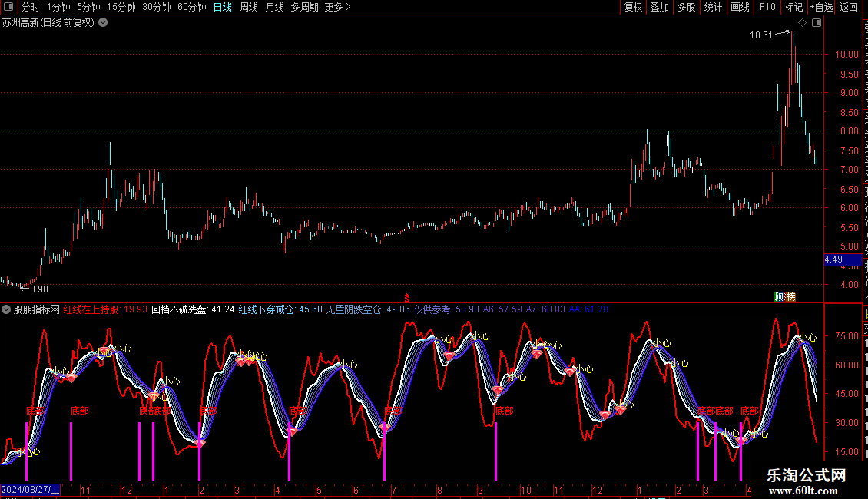This screenshot has width=868, height=499.
Task: Click the A7: 60.83 value
Action: coord(545,310)
